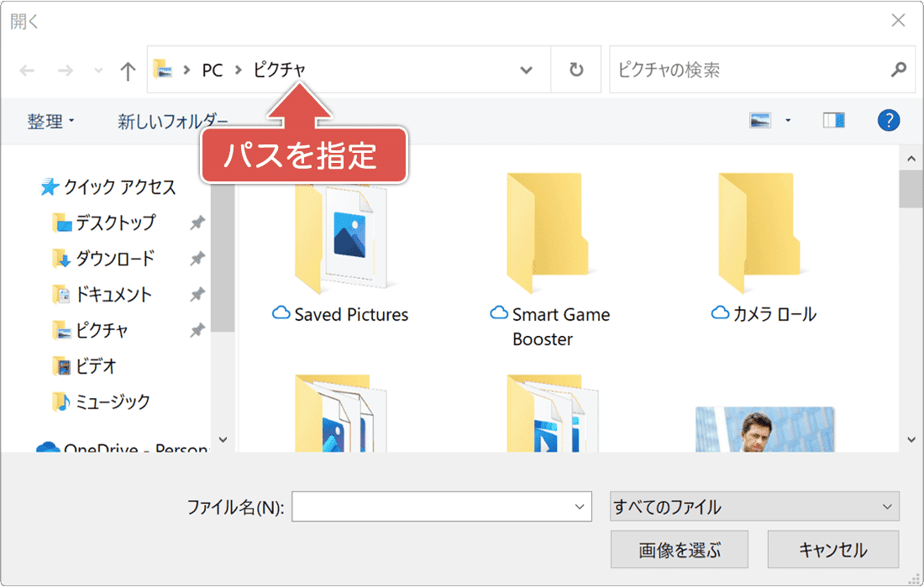Navigate up one folder level
This screenshot has height=587, width=924.
click(127, 70)
